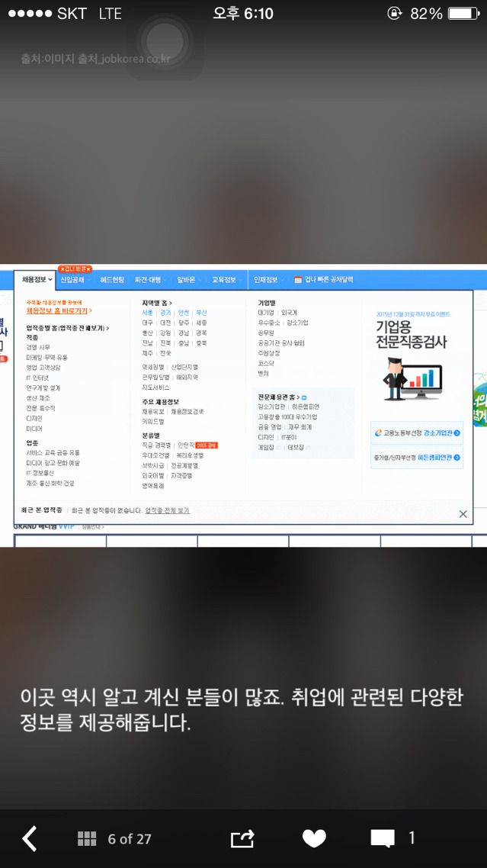Screen dimensions: 487x868
Task: Tap the battery icon in status bar
Action: (464, 13)
